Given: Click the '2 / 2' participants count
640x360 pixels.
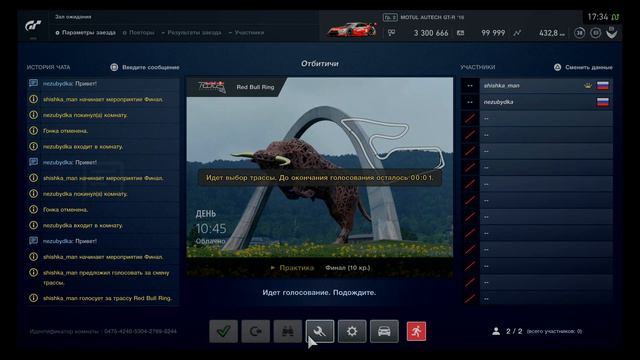Looking at the screenshot, I should [514, 331].
